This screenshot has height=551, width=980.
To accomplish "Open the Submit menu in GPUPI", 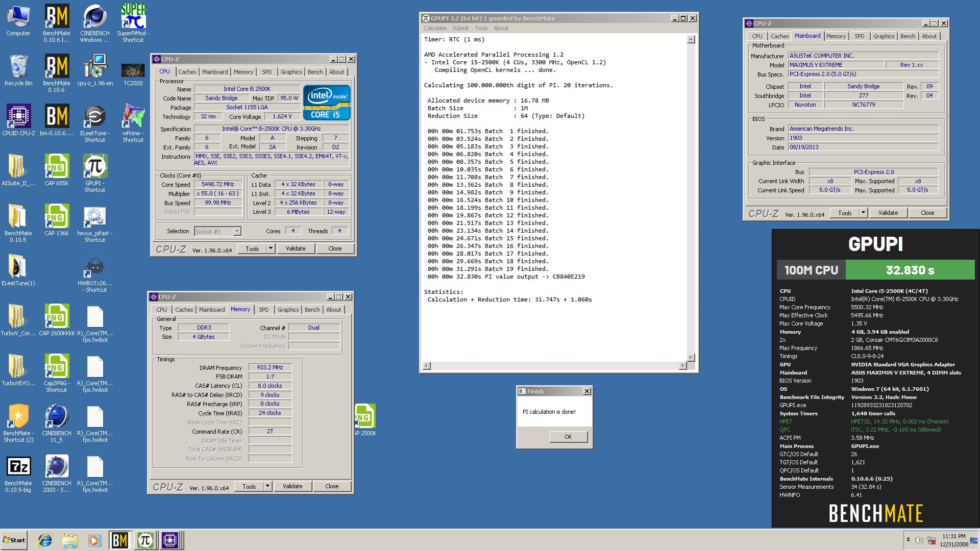I will point(460,28).
